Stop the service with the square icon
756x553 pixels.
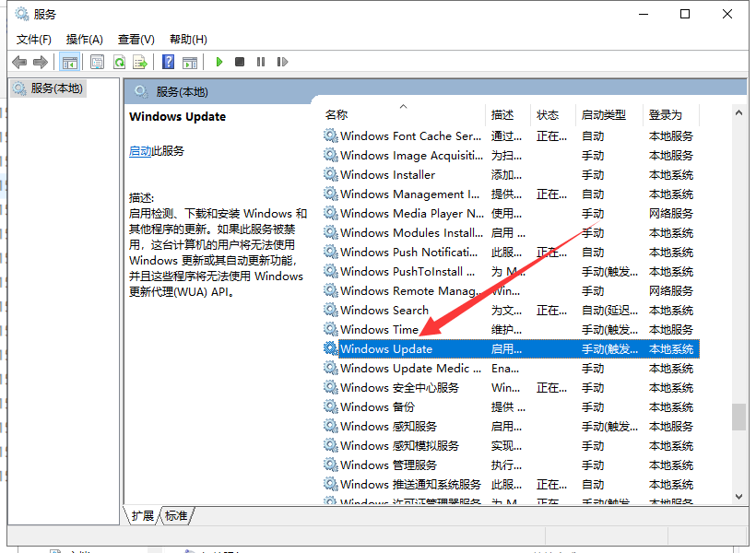pyautogui.click(x=239, y=61)
